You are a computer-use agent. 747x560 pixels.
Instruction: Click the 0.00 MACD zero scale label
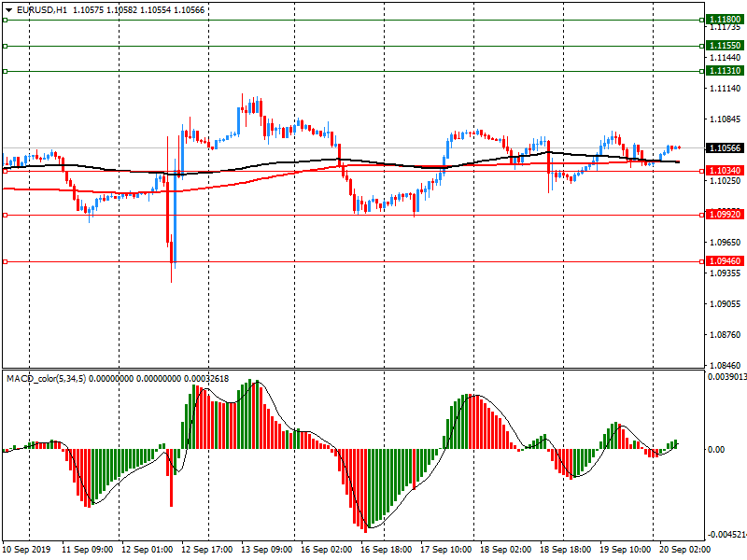(x=716, y=449)
